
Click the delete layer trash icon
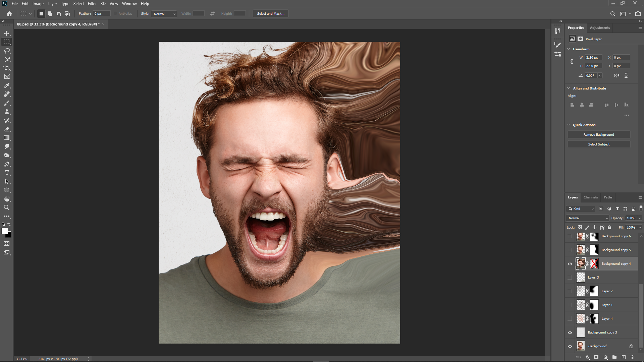click(x=632, y=357)
